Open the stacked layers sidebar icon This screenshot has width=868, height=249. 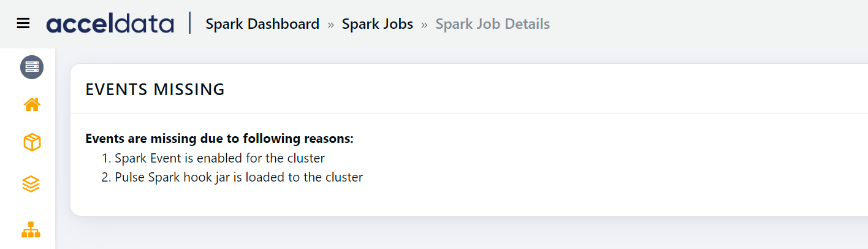click(31, 183)
